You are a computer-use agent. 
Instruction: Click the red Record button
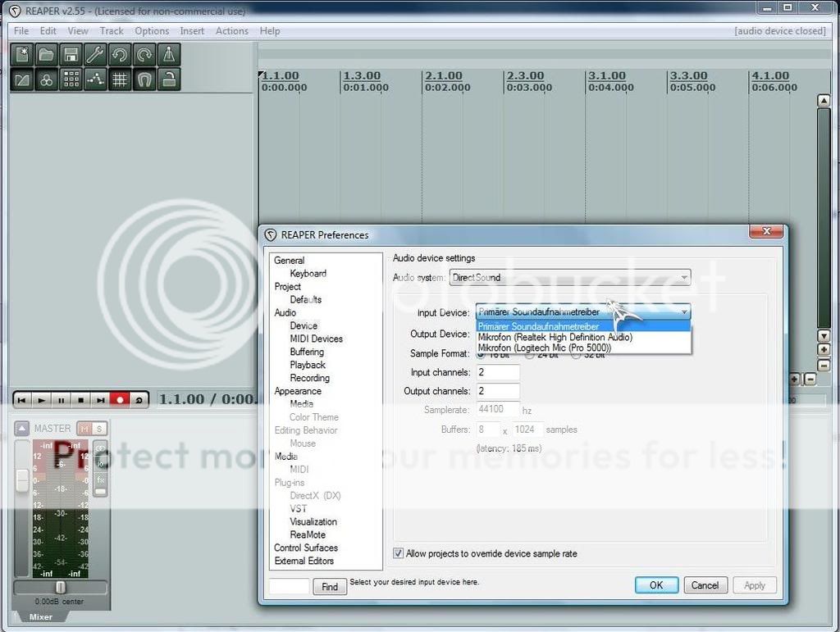click(120, 400)
